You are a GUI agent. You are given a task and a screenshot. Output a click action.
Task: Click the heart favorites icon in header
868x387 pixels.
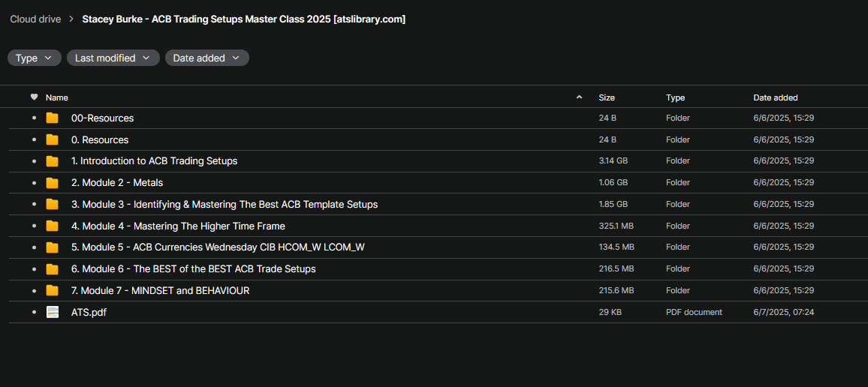(34, 97)
